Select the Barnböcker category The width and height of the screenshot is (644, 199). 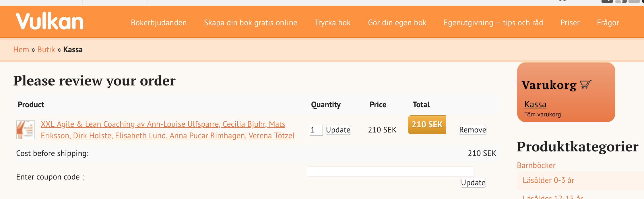click(x=536, y=165)
